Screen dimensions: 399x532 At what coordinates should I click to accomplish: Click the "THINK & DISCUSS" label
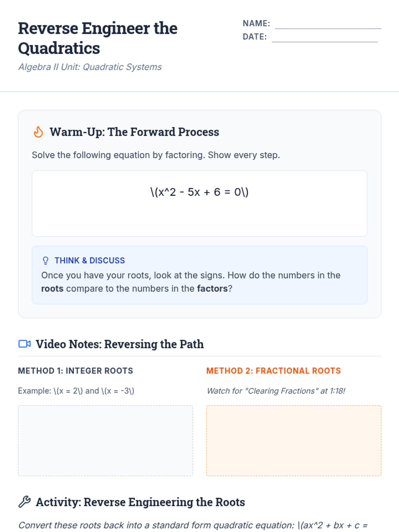click(90, 260)
